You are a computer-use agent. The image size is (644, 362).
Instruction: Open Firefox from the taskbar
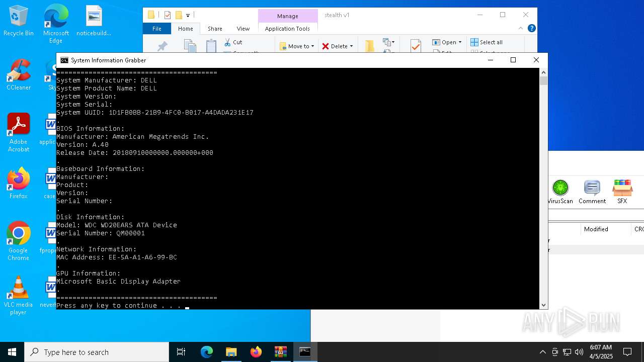(x=256, y=352)
